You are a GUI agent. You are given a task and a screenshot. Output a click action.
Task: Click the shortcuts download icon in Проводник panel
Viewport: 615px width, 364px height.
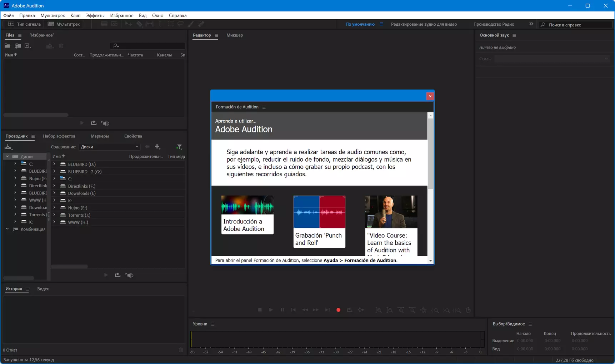pos(8,147)
